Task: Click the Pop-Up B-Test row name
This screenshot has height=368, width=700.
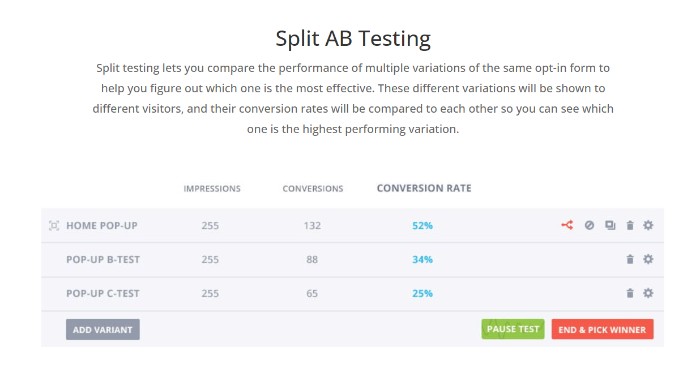Action: pos(103,259)
